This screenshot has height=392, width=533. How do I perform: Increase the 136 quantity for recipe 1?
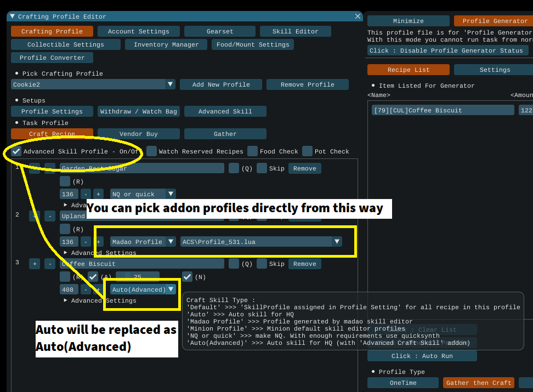(x=98, y=194)
